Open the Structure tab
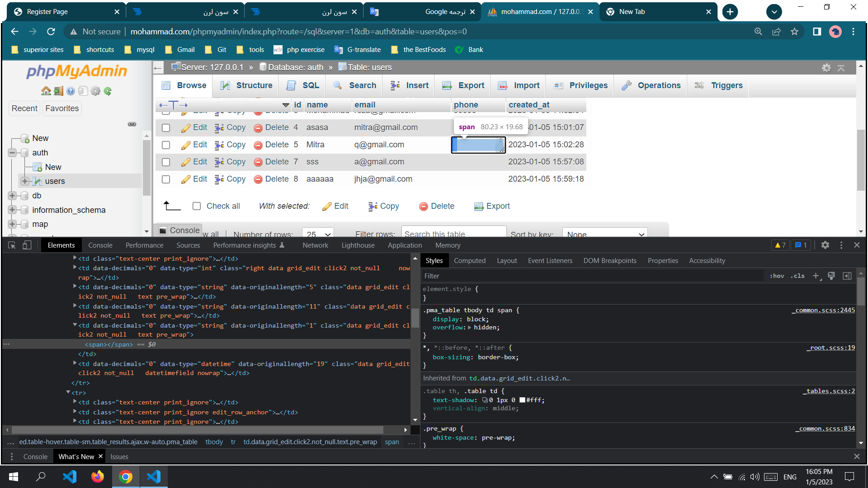The image size is (868, 488). pyautogui.click(x=246, y=85)
